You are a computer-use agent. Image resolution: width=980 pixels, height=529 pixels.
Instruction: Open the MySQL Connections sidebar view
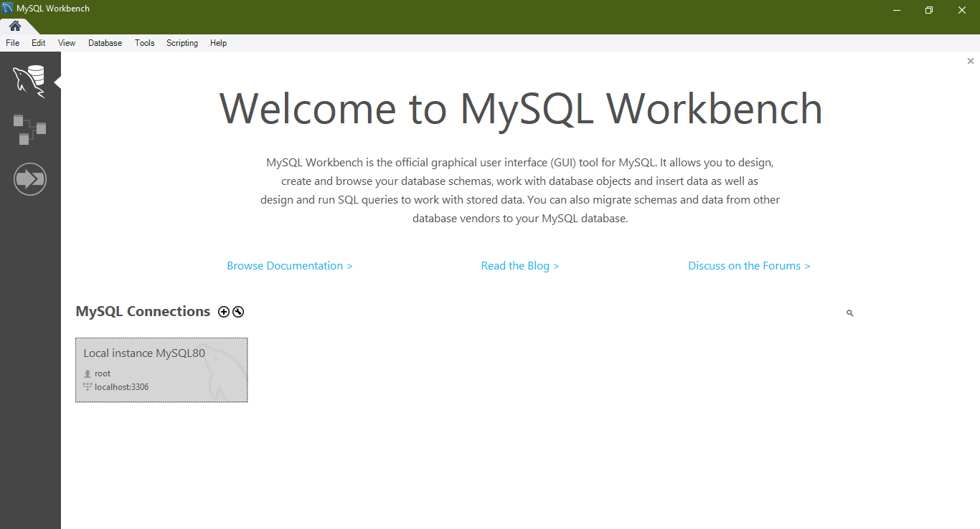coord(29,81)
